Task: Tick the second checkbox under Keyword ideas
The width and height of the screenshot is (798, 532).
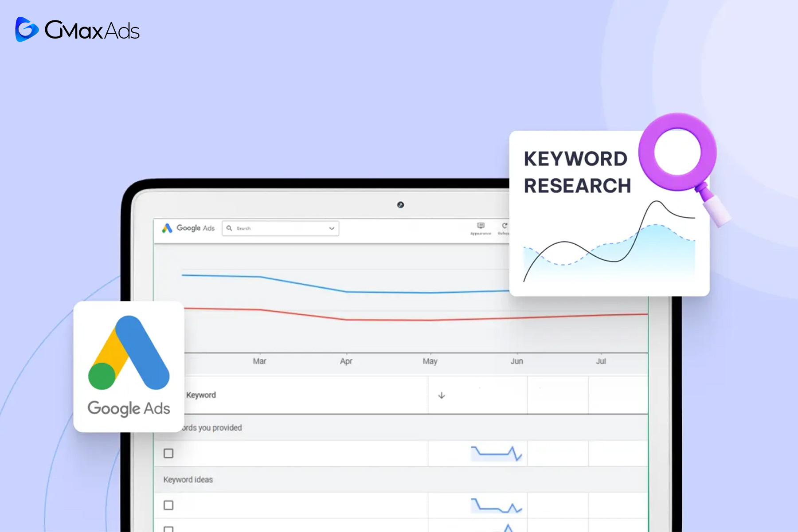Action: tap(168, 529)
